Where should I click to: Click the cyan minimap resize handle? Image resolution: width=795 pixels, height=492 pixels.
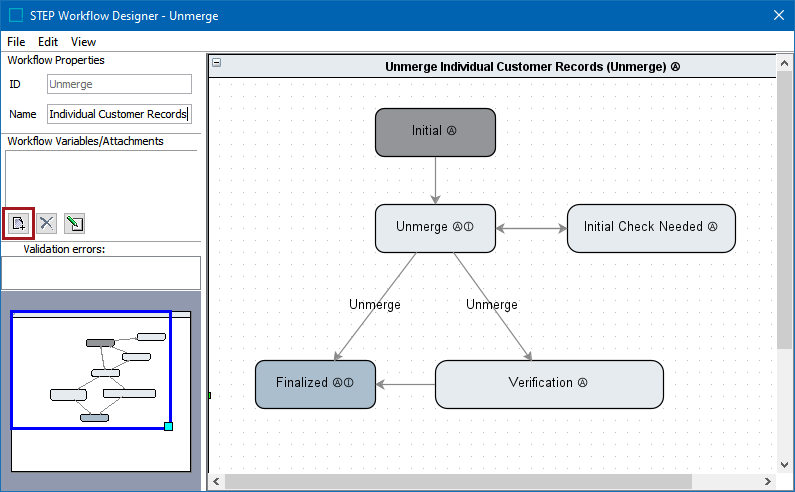[x=168, y=427]
